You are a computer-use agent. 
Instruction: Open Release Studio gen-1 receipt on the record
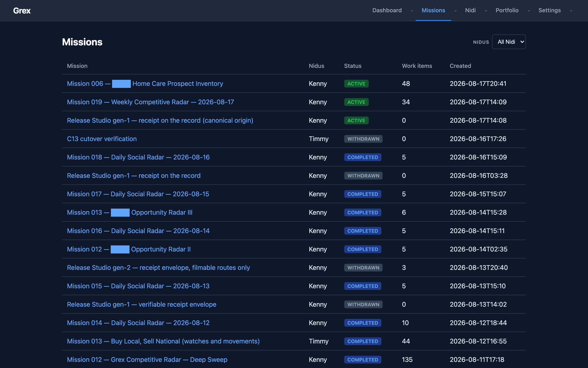134,175
